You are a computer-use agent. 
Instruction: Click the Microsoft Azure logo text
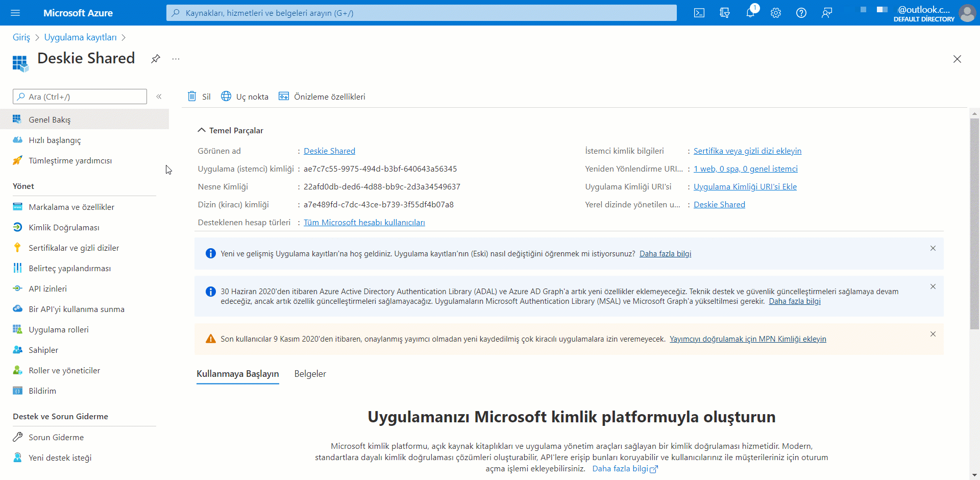pos(78,13)
